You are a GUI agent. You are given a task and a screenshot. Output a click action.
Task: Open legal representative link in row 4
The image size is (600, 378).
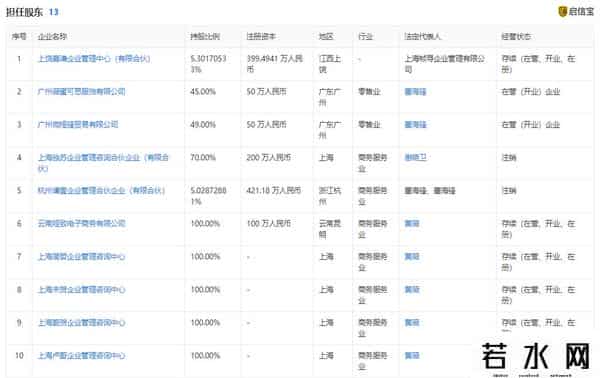(415, 157)
